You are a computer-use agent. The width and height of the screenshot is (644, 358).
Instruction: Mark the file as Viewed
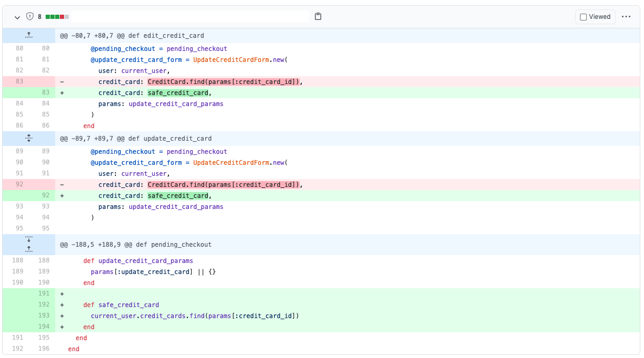595,17
